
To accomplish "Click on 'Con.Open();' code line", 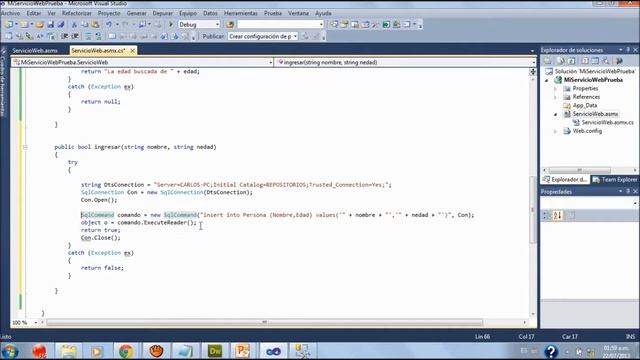I will click(x=99, y=200).
